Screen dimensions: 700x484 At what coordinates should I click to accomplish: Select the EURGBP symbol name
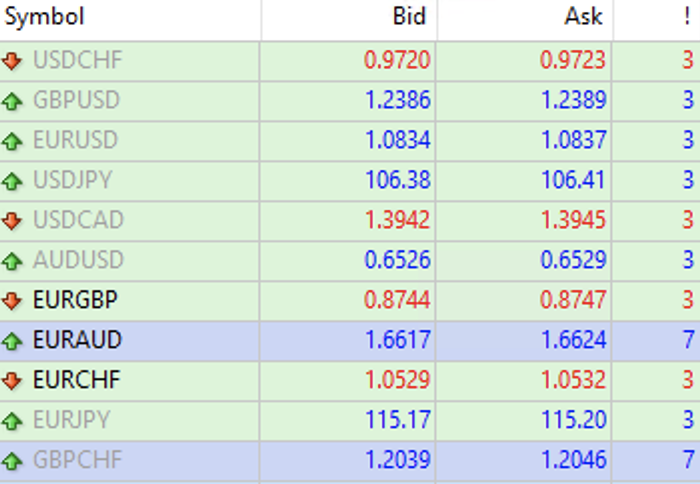[x=75, y=300]
